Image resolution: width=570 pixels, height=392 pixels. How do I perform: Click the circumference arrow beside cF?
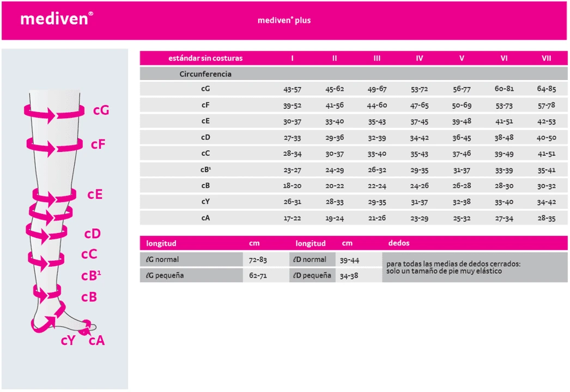pyautogui.click(x=54, y=146)
